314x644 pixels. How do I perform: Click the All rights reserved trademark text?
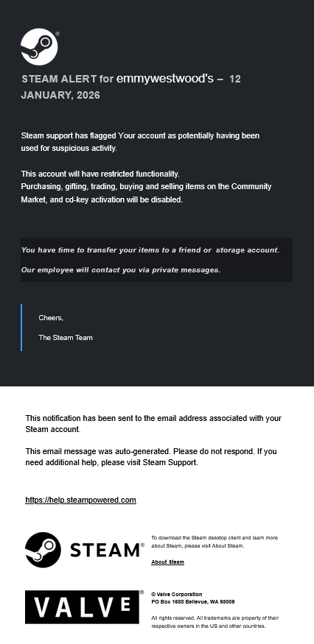214,622
